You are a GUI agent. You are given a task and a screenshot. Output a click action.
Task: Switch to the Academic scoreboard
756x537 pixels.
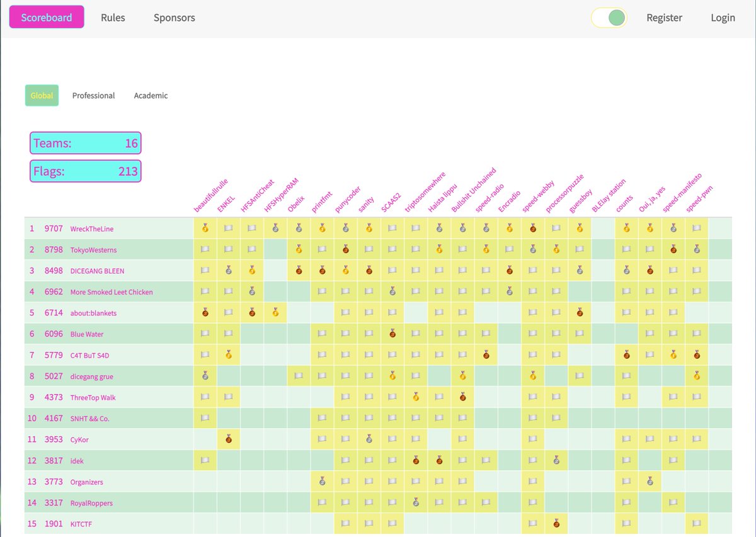tap(151, 96)
